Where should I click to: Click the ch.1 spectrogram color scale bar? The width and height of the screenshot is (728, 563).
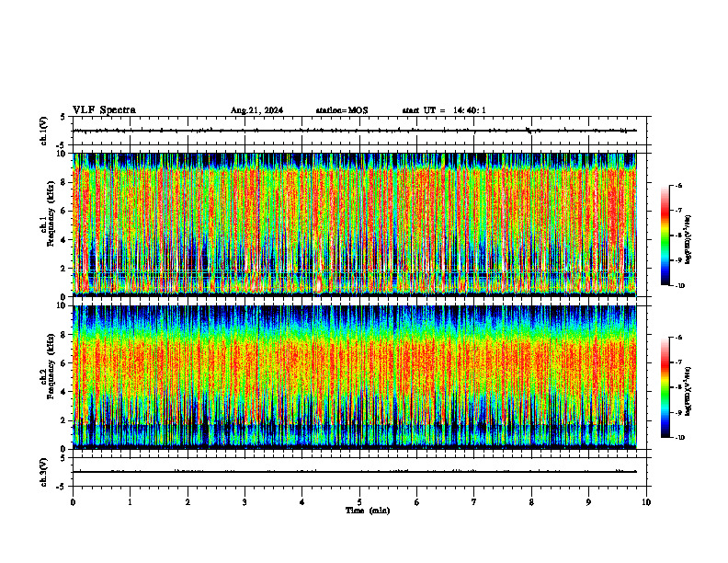pos(665,236)
